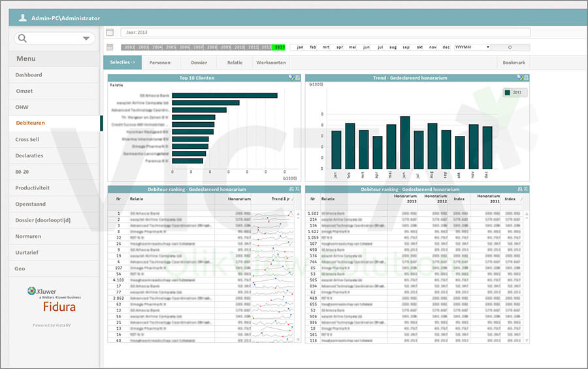Open the Dossier tab
The image size is (588, 369).
[x=199, y=63]
